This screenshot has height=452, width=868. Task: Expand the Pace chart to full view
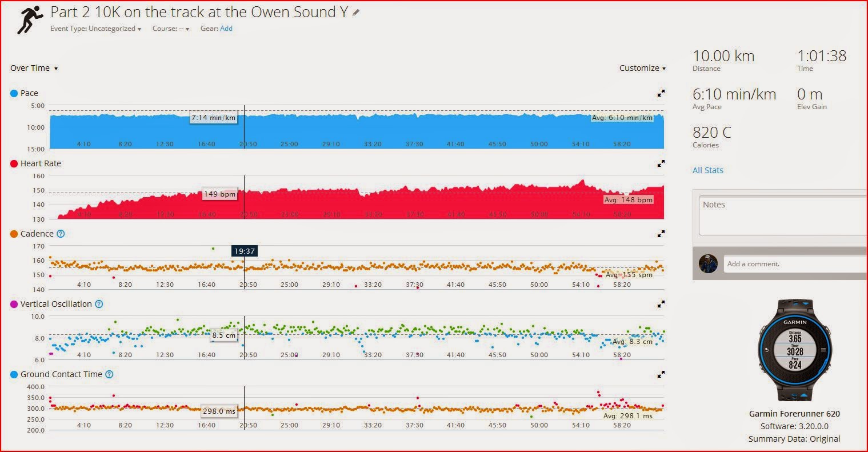pos(661,93)
